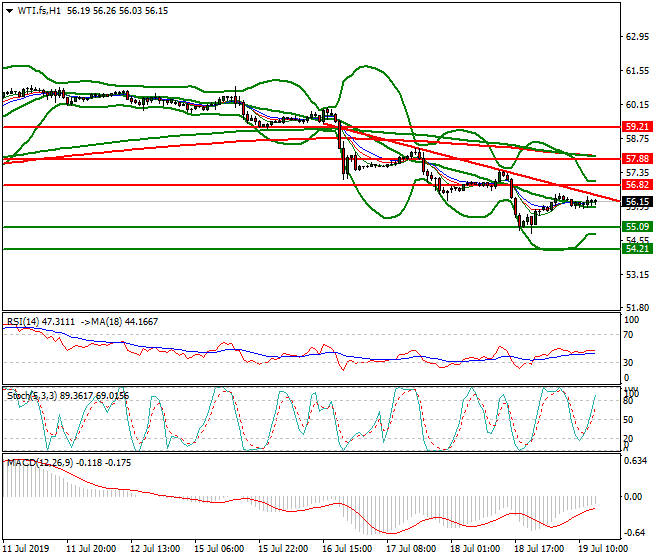This screenshot has height=560, width=660.
Task: Select the 56.82 resistance level label
Action: [637, 185]
